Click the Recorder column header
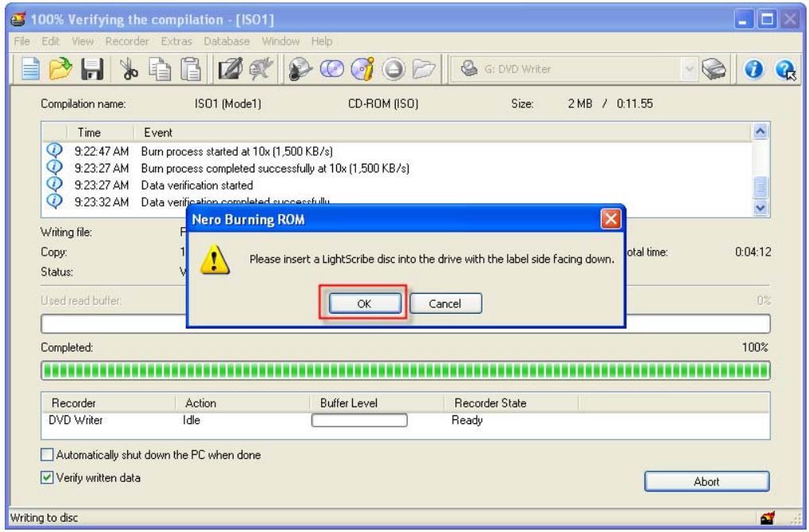Image resolution: width=809 pixels, height=532 pixels. click(109, 403)
